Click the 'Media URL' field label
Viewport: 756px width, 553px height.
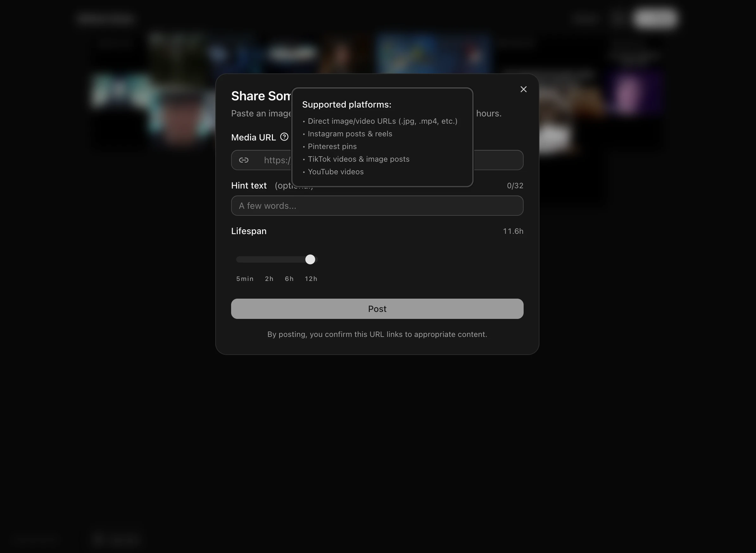[253, 137]
